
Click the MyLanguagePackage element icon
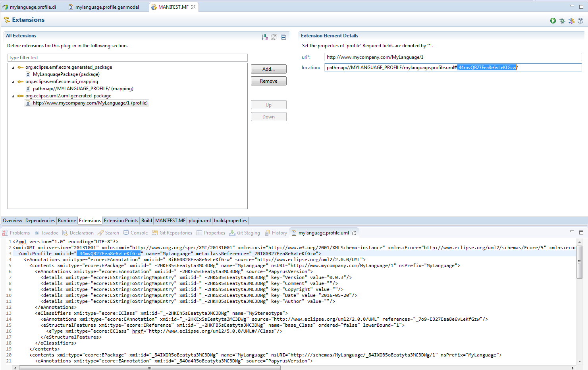pos(28,74)
